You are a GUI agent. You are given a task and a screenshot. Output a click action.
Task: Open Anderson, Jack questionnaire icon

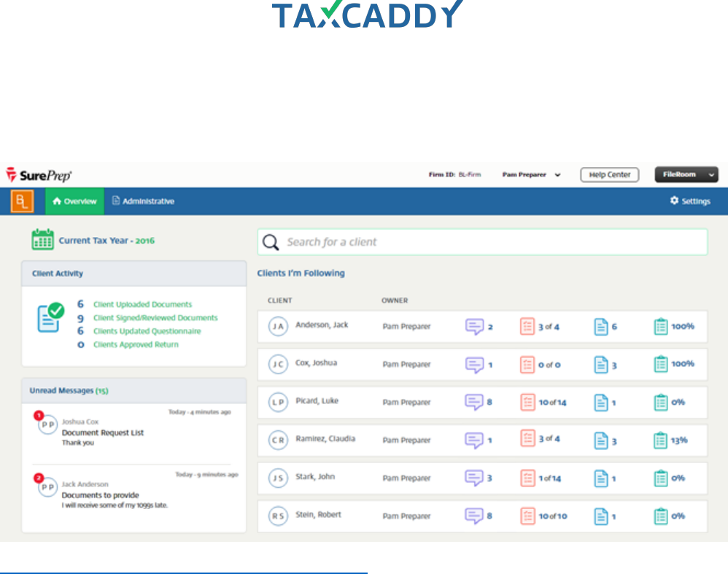click(661, 327)
